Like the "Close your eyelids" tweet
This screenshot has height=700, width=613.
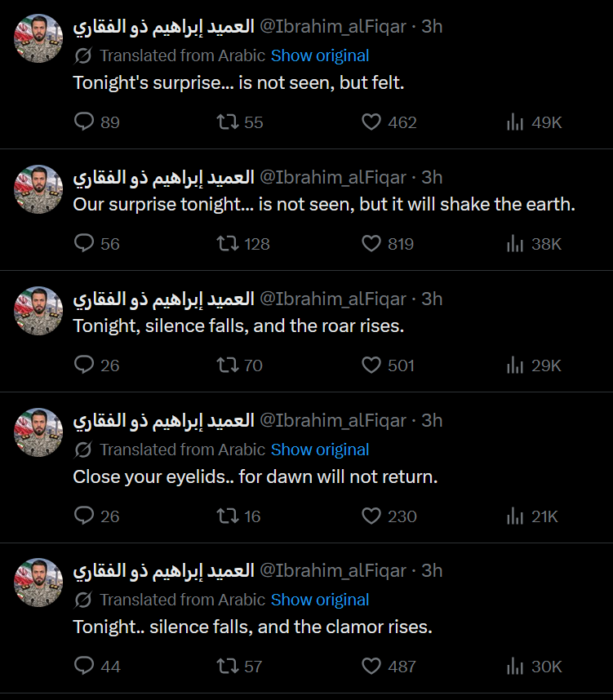(371, 516)
